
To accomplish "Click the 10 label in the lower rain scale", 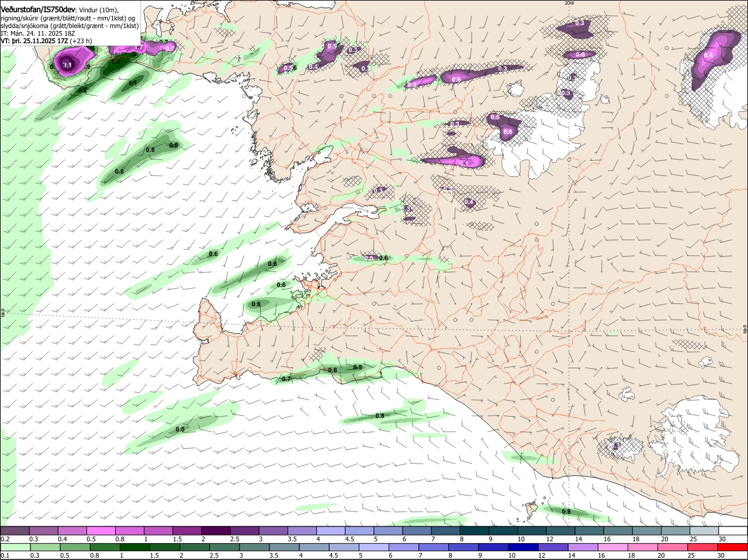I will 511,556.
